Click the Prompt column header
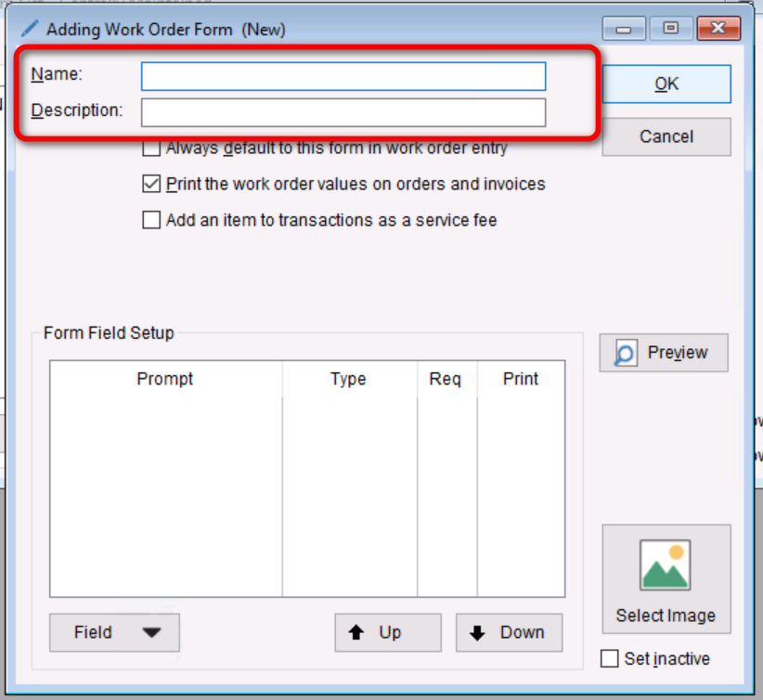This screenshot has height=700, width=763. (165, 379)
